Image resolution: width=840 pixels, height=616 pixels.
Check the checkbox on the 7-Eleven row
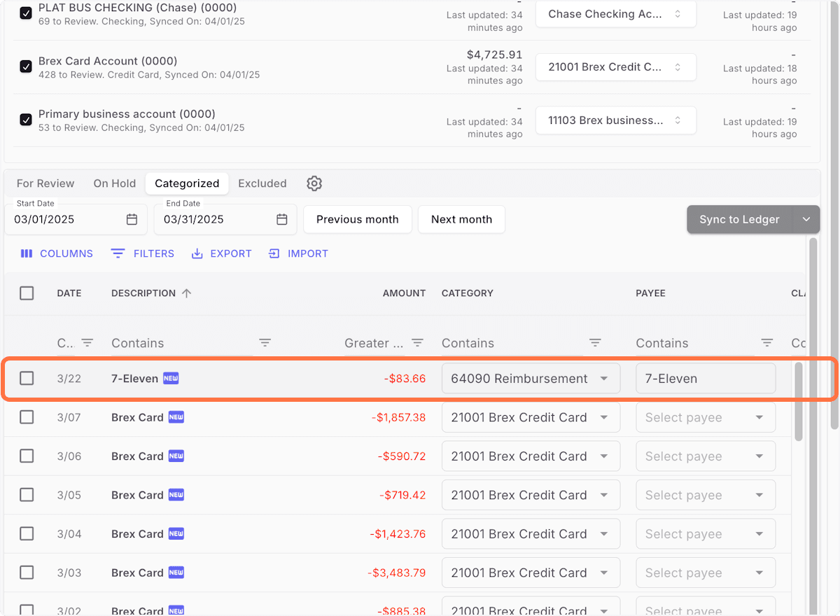27,378
